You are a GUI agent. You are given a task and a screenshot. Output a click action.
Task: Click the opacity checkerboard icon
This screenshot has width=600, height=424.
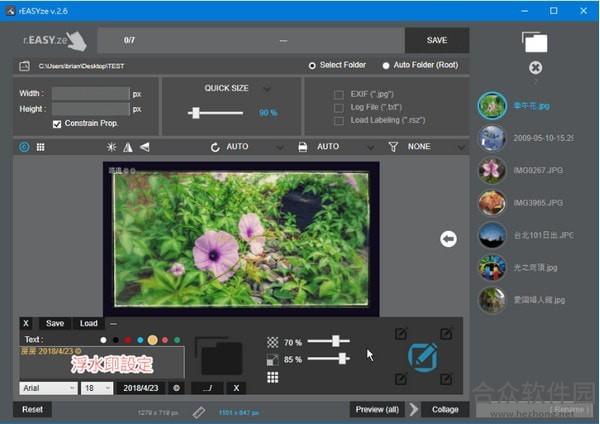[x=272, y=342]
